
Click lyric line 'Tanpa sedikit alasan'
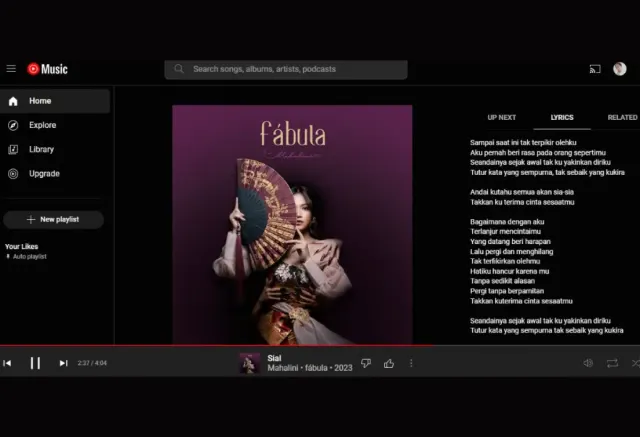502,281
